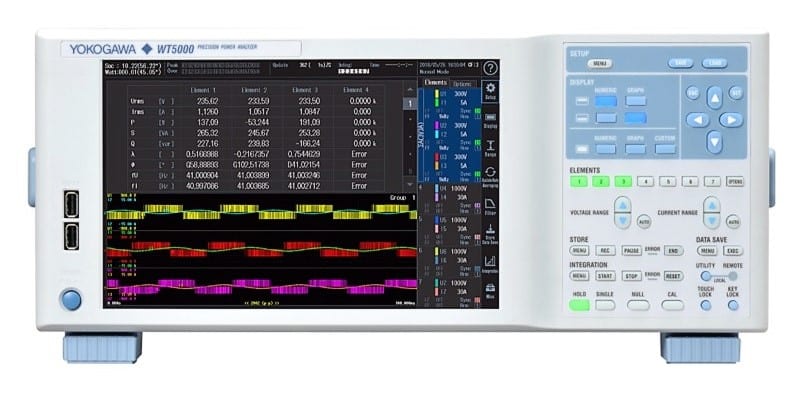Select the lower front USB port

point(71,236)
